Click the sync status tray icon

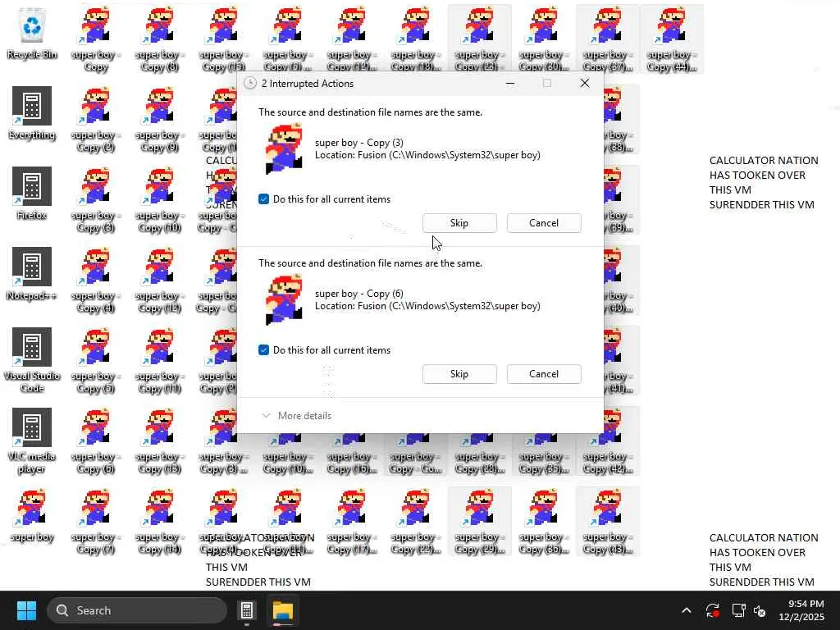[713, 610]
